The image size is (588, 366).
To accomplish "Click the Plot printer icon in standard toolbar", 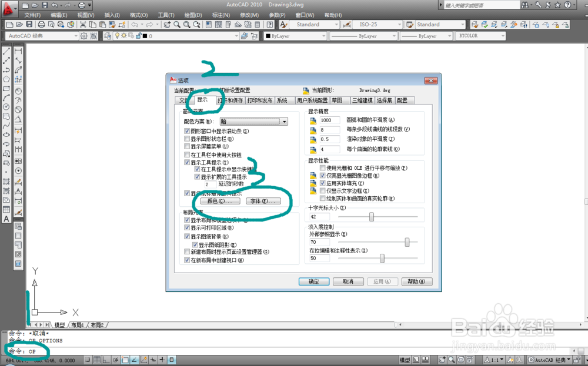I will point(41,24).
